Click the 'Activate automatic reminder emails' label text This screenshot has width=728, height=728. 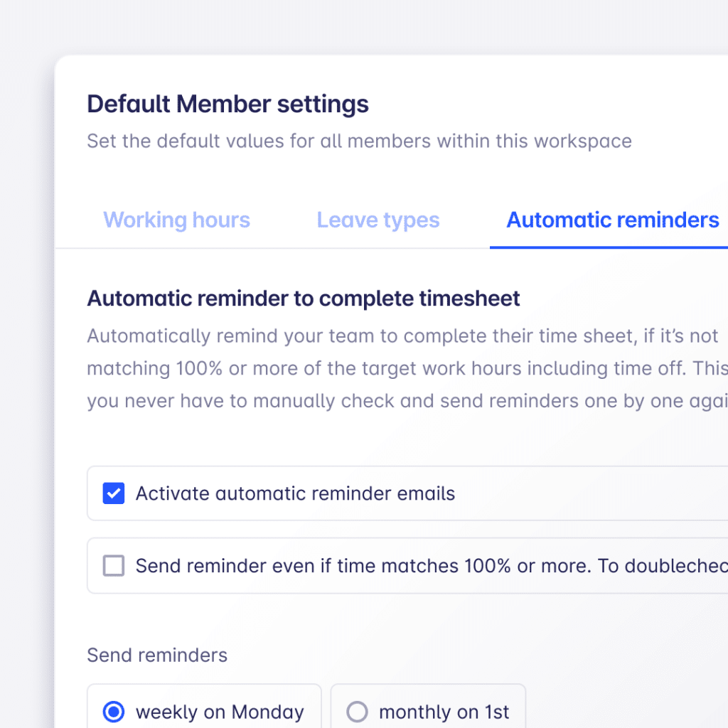(295, 493)
